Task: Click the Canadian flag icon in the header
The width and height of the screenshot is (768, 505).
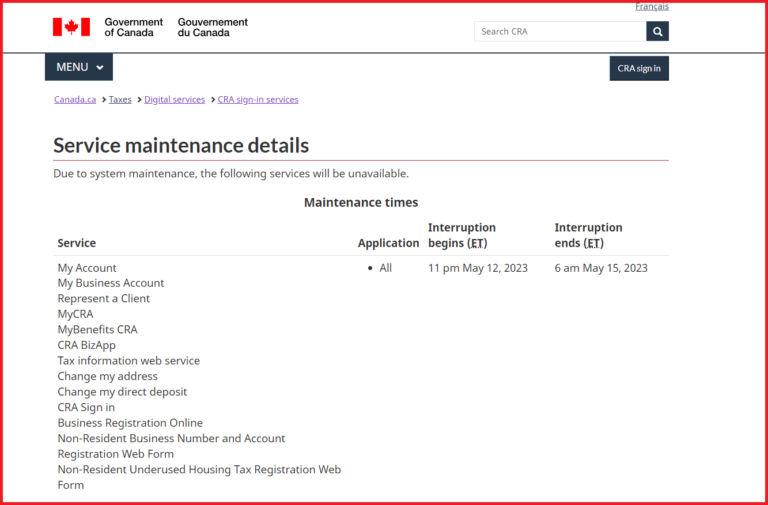Action: pos(71,27)
